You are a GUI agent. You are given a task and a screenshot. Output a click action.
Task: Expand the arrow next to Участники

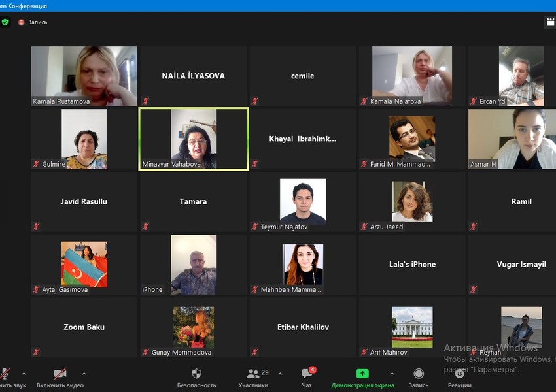click(x=281, y=374)
